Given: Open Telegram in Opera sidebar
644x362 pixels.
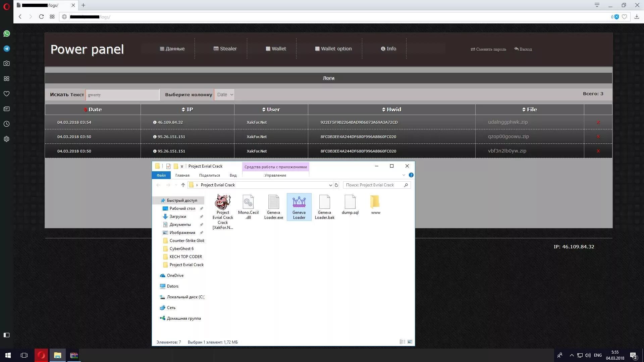Looking at the screenshot, I should pos(6,49).
